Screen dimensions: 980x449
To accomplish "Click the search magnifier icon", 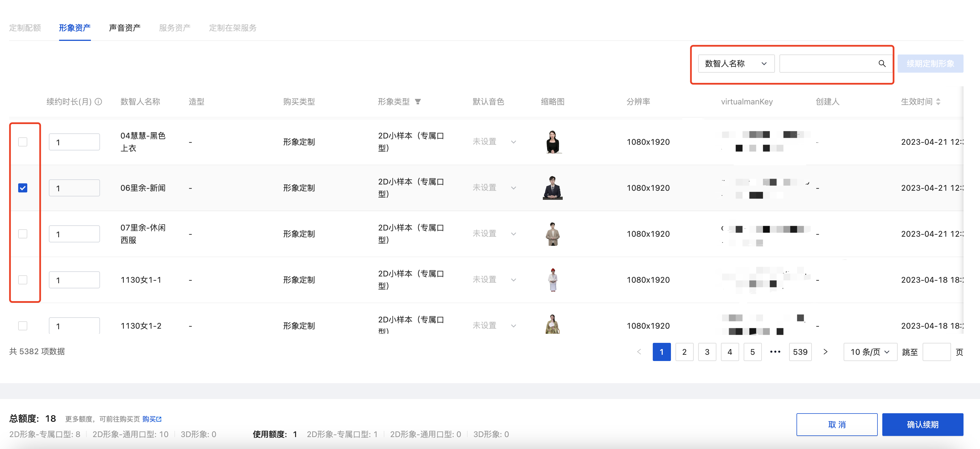I will [881, 64].
